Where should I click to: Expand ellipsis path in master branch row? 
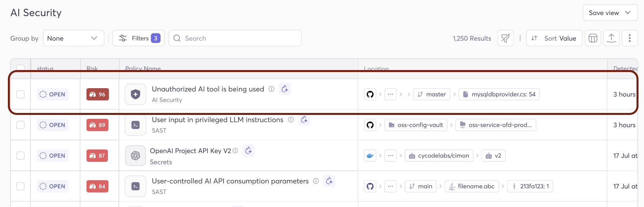point(390,94)
